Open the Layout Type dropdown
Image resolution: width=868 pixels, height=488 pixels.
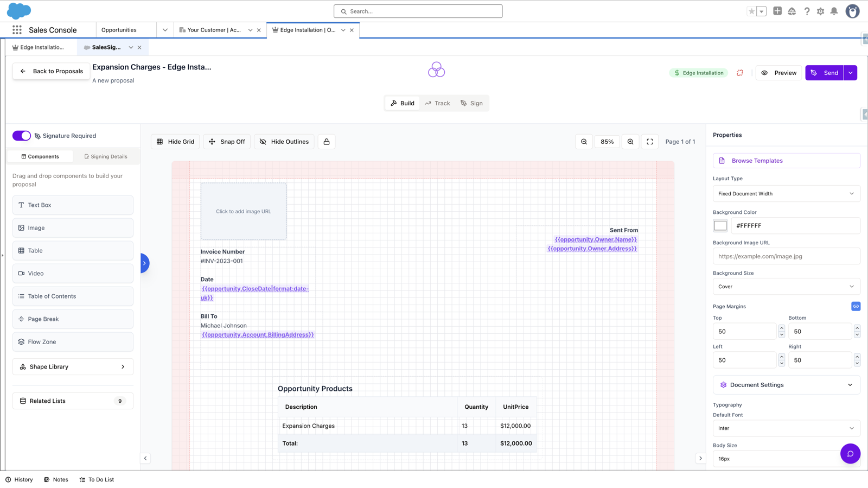786,194
